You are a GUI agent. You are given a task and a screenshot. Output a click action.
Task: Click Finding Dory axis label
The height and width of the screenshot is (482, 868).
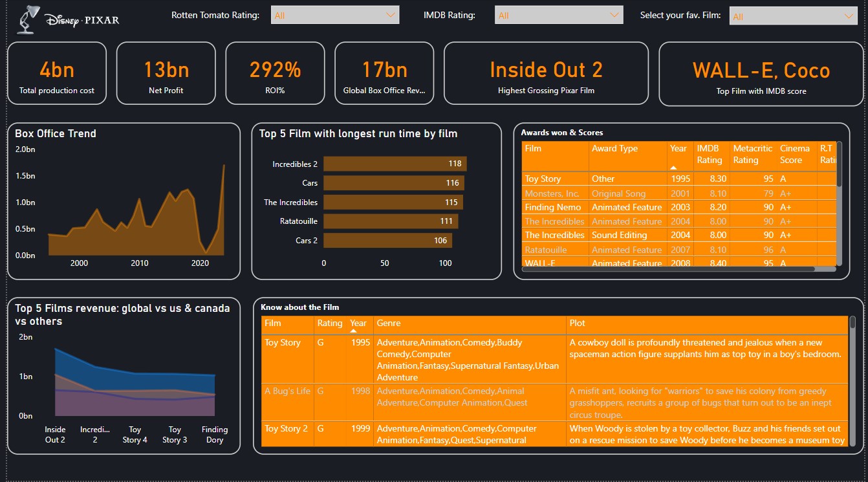215,435
